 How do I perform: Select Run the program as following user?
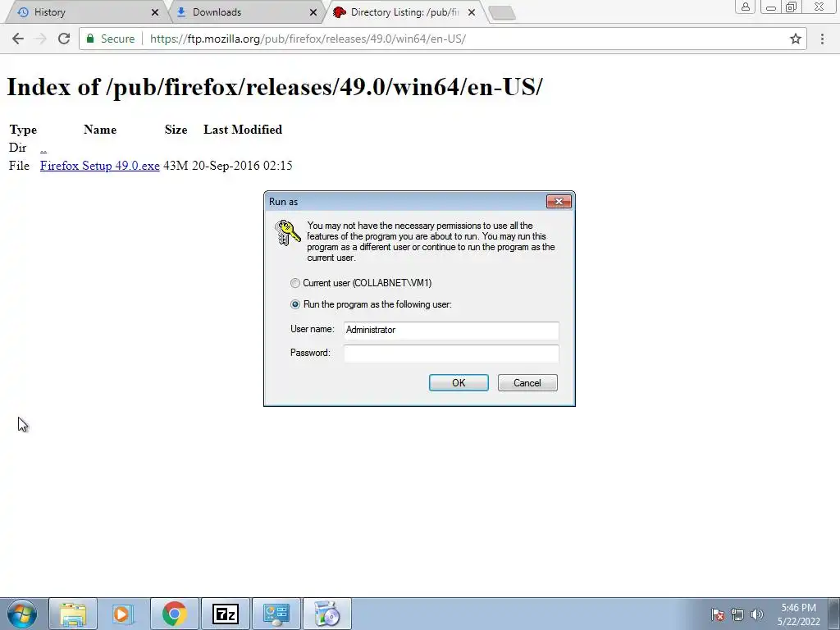[x=295, y=304]
